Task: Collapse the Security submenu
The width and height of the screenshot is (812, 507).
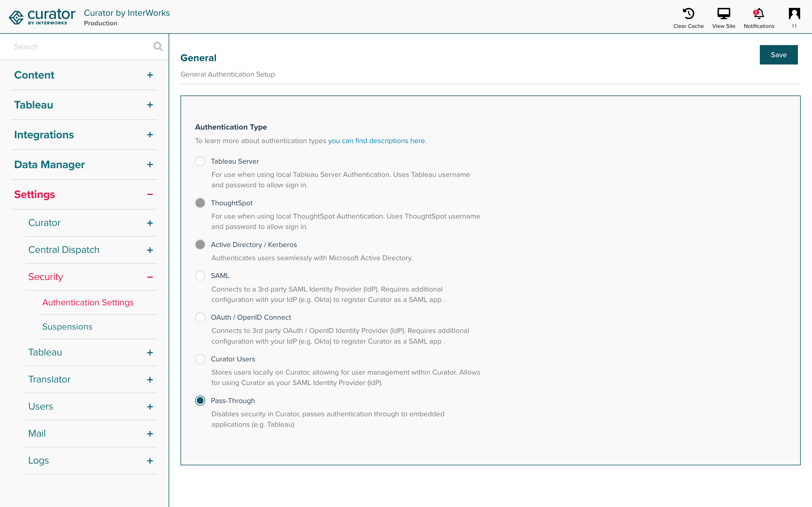Action: click(150, 277)
